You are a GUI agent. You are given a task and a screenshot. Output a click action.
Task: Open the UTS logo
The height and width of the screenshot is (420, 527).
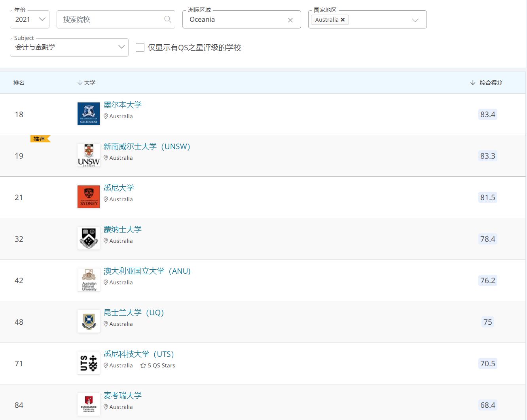point(89,363)
